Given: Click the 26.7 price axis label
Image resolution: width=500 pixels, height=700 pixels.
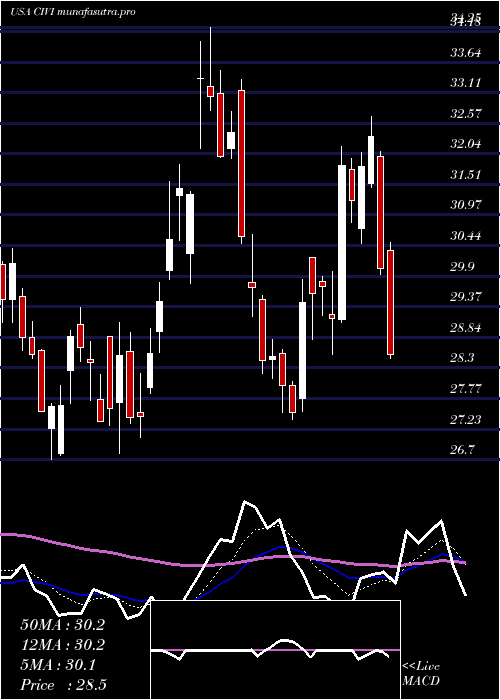Looking at the screenshot, I should pos(462,450).
